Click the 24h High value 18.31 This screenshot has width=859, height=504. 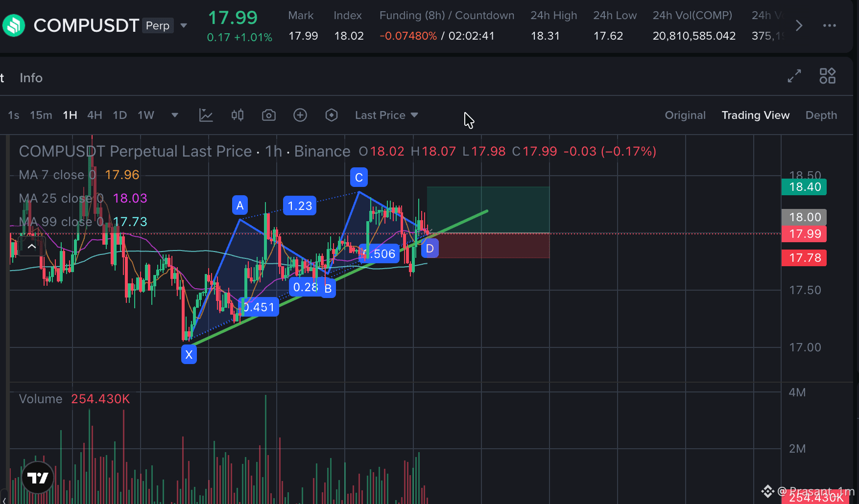545,36
